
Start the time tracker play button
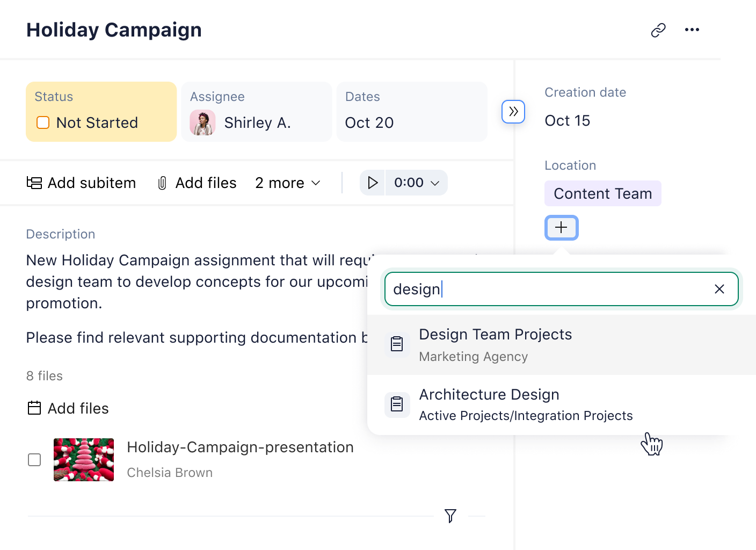373,183
